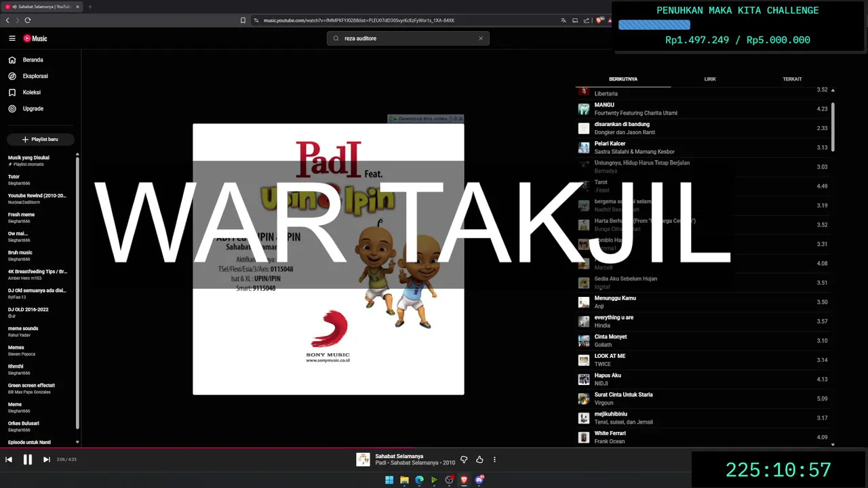This screenshot has width=868, height=488.
Task: Play mejikuhibiniu from queue
Action: (x=703, y=418)
